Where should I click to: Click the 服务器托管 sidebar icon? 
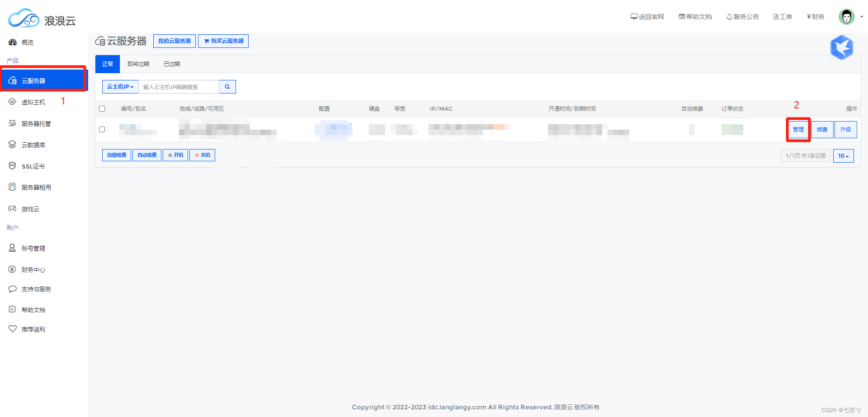click(x=13, y=123)
